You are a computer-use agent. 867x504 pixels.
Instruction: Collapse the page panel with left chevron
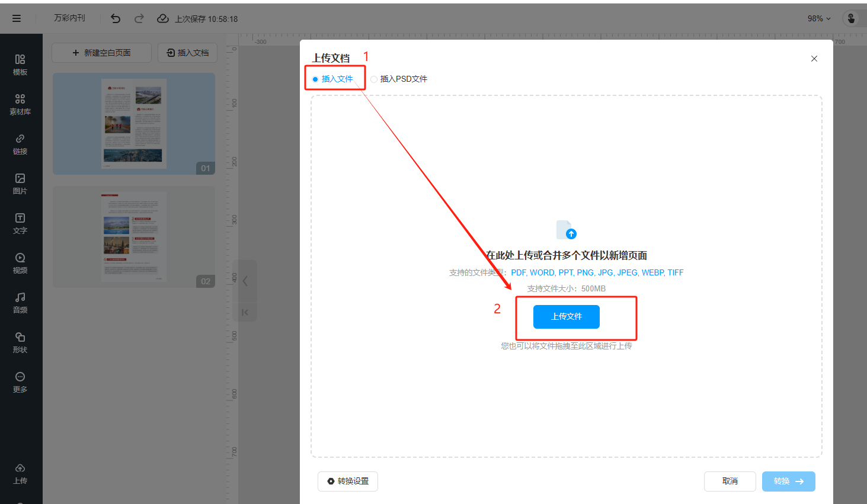point(245,281)
